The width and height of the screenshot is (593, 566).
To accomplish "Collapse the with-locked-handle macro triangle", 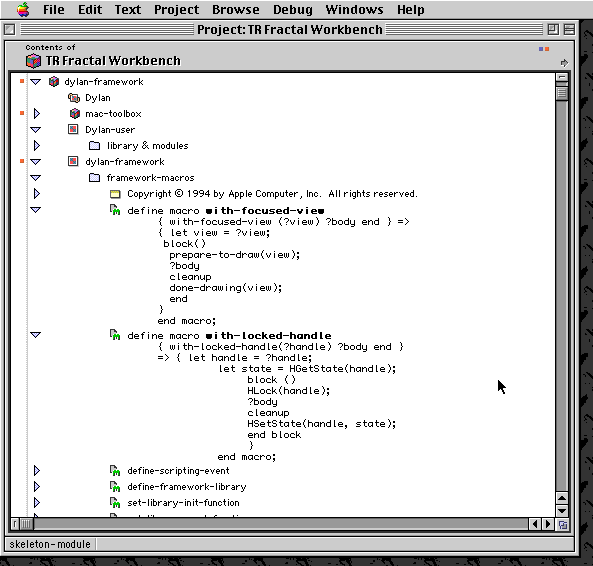I will [36, 335].
